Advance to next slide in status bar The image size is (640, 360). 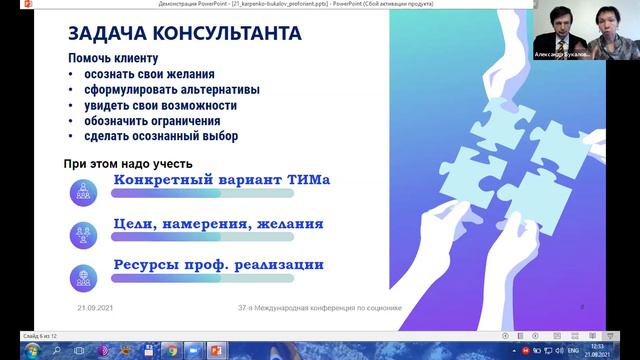coord(535,336)
